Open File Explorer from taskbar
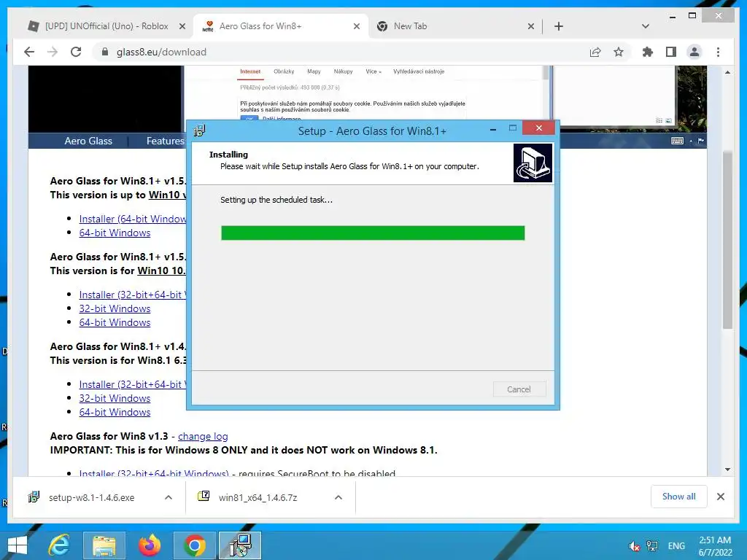The image size is (747, 560). click(104, 545)
